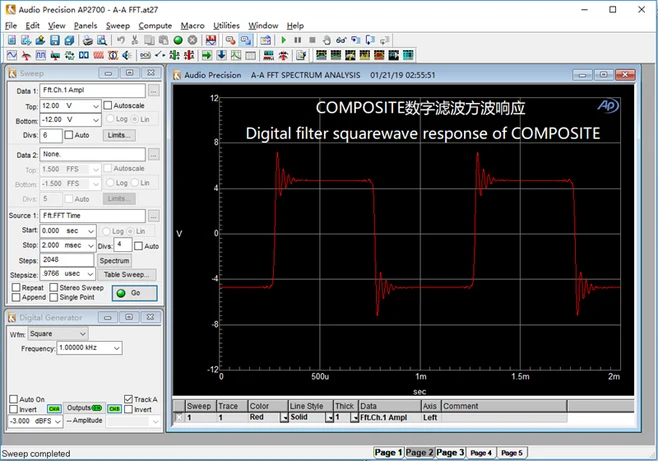Image resolution: width=658 pixels, height=461 pixels.
Task: Click the Print icon in the toolbar
Action: (x=87, y=40)
